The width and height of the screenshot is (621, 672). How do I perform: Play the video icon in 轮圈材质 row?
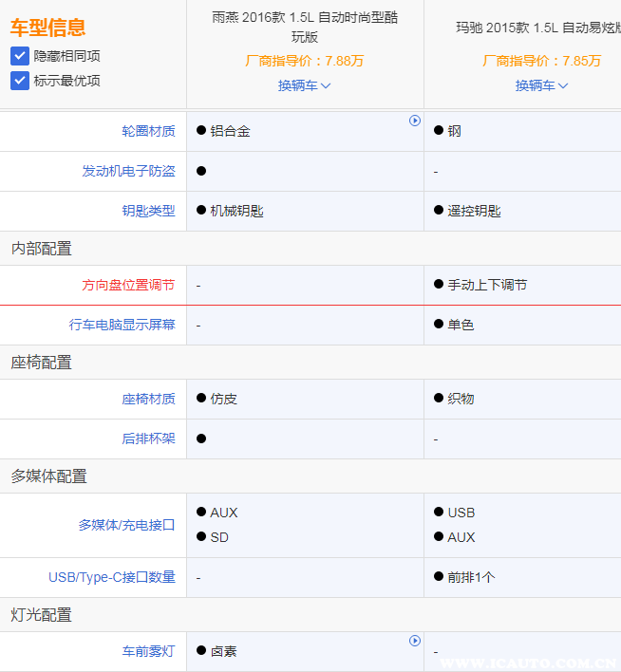coord(415,121)
